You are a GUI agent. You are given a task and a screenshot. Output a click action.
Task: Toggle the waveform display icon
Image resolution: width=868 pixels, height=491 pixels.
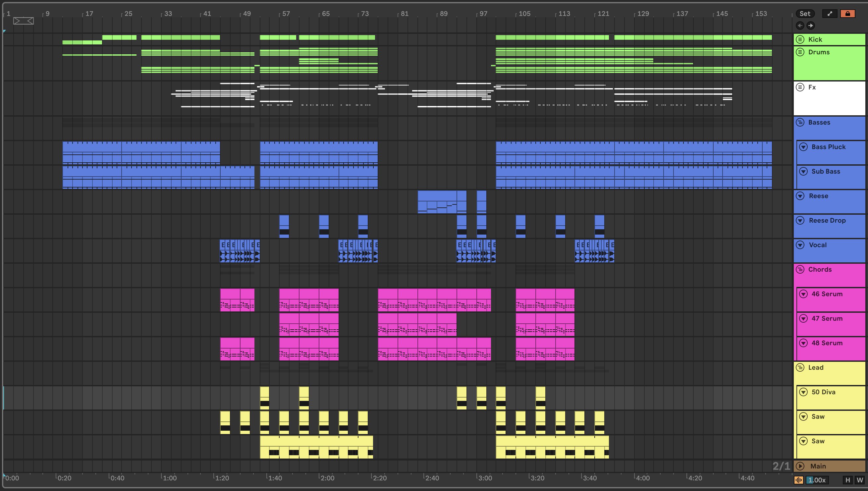[x=798, y=480]
